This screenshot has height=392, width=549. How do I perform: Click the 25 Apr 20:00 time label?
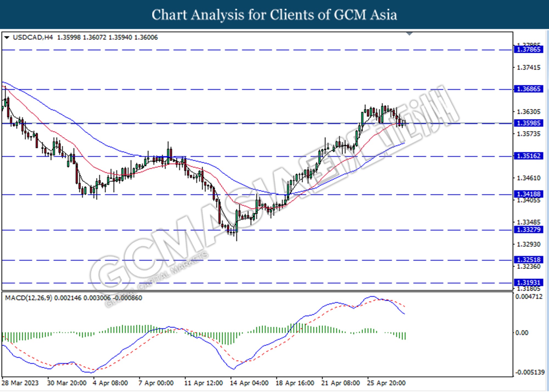pos(386,383)
